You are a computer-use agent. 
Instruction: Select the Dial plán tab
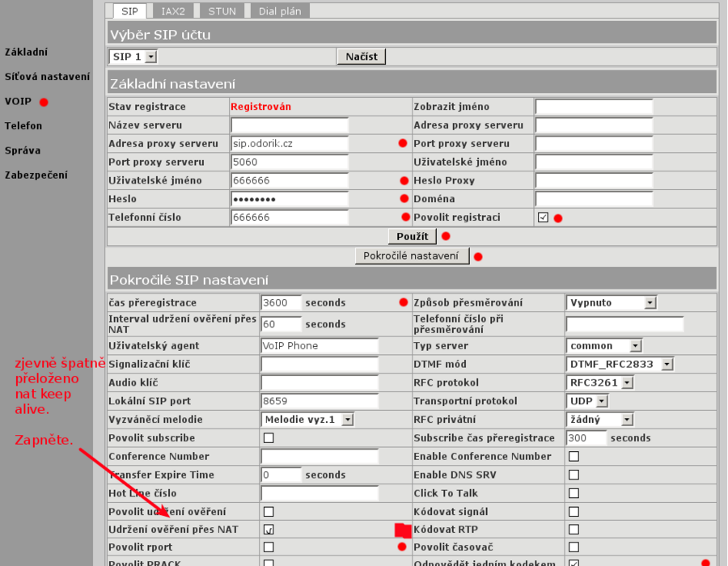click(280, 11)
